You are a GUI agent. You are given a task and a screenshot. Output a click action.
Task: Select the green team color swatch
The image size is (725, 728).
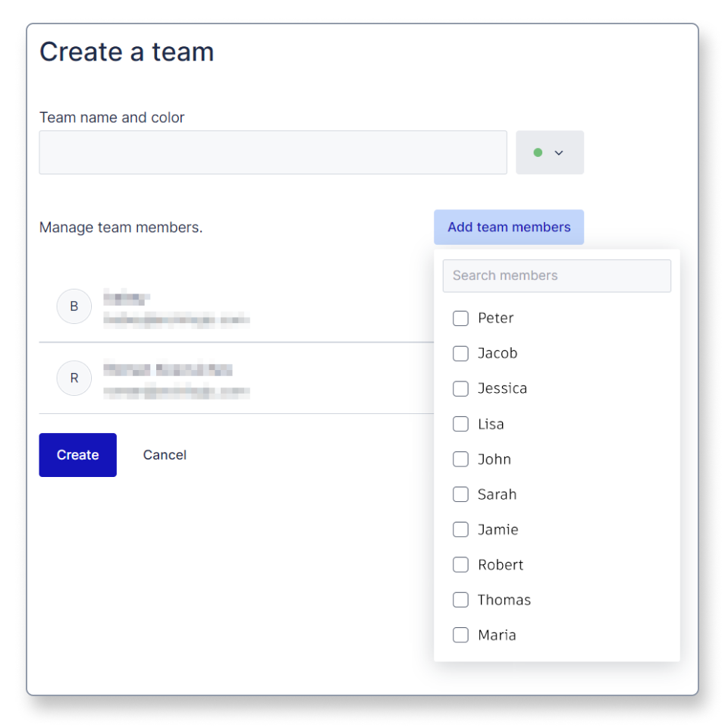pos(538,152)
